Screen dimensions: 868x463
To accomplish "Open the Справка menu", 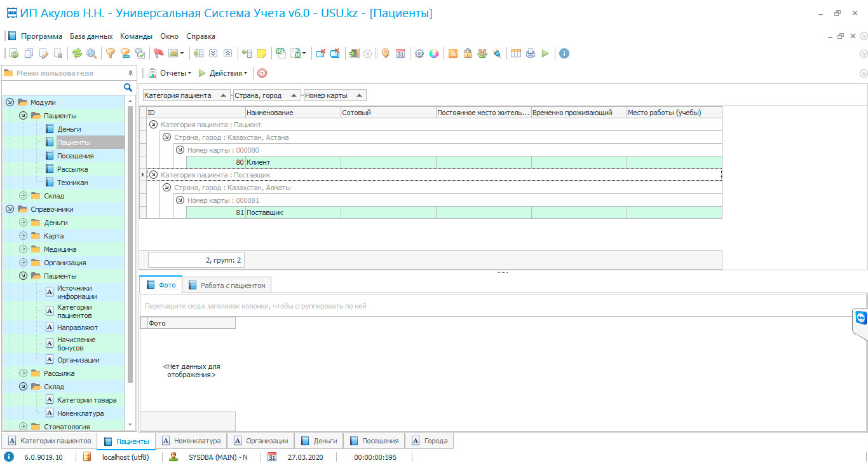I will (201, 36).
